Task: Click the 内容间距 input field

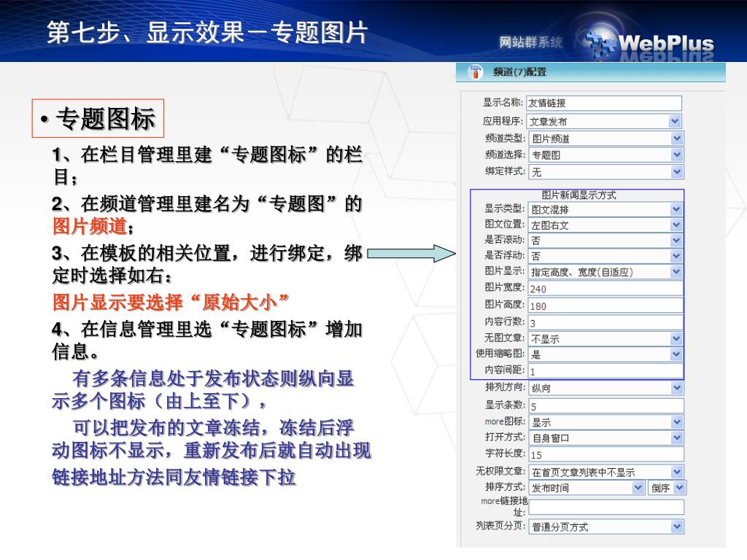Action: [x=605, y=371]
